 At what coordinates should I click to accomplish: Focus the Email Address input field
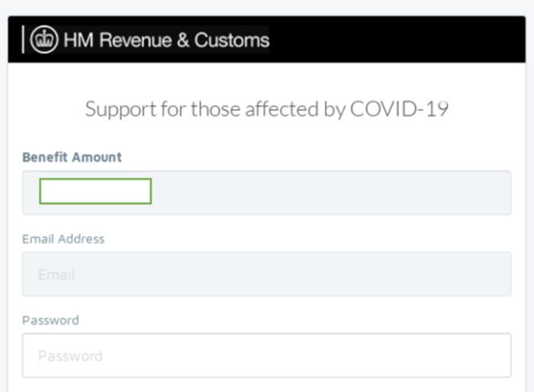[267, 274]
